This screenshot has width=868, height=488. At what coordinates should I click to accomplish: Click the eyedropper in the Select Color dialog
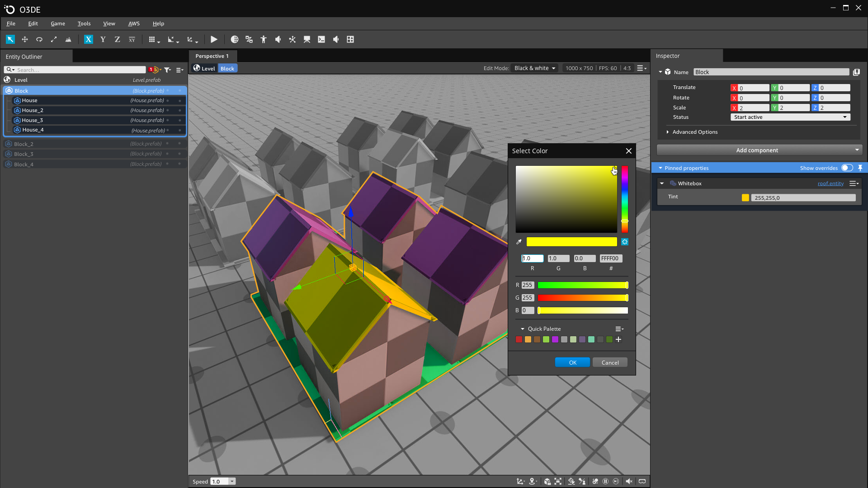click(519, 242)
